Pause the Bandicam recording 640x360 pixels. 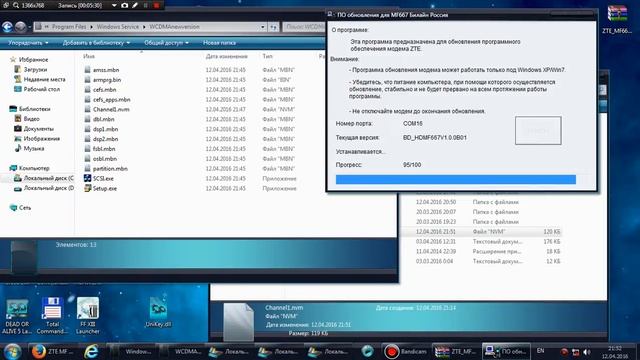point(146,5)
